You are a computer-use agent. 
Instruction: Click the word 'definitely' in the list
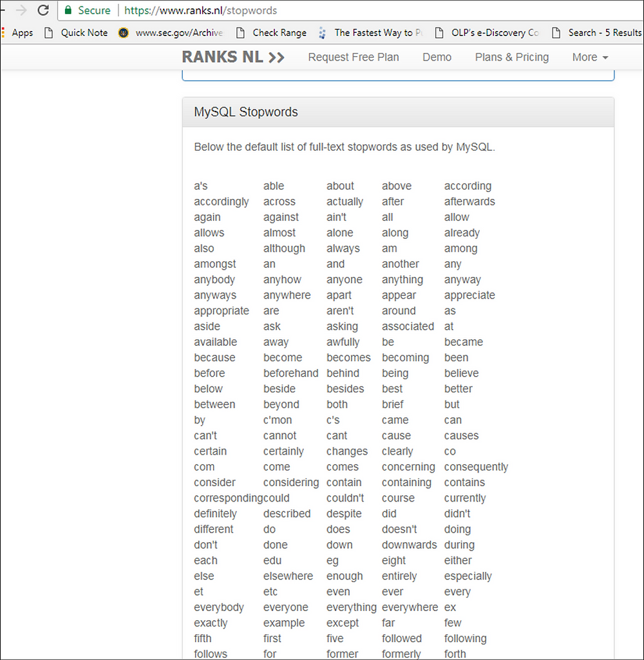pyautogui.click(x=216, y=514)
